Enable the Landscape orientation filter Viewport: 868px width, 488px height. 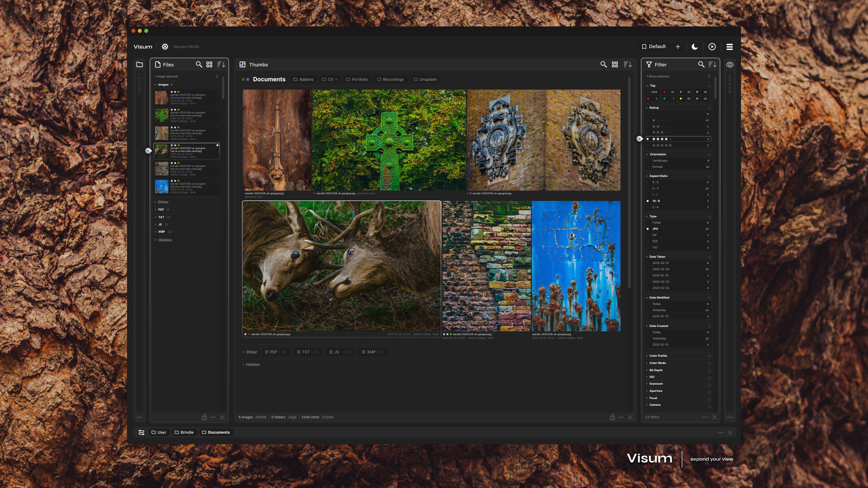click(x=660, y=161)
